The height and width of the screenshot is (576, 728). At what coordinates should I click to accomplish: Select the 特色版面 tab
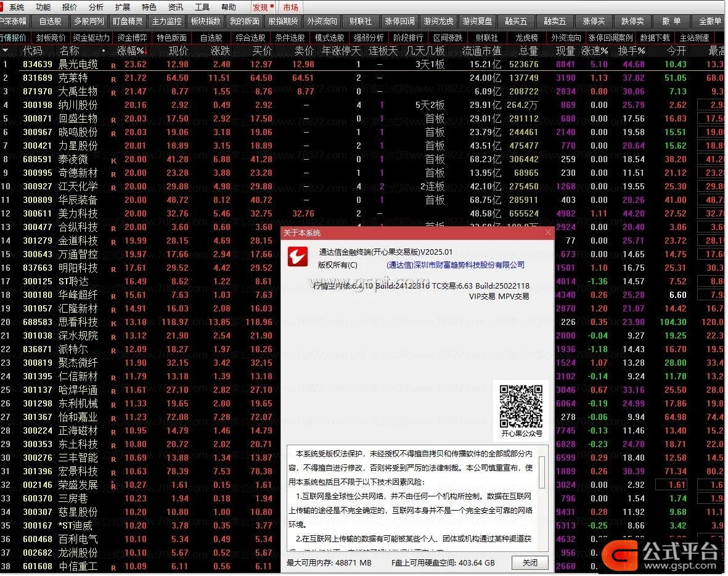click(x=171, y=38)
